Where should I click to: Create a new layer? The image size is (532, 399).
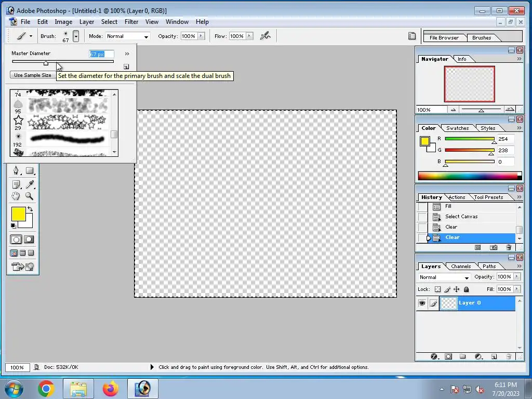[494, 356]
